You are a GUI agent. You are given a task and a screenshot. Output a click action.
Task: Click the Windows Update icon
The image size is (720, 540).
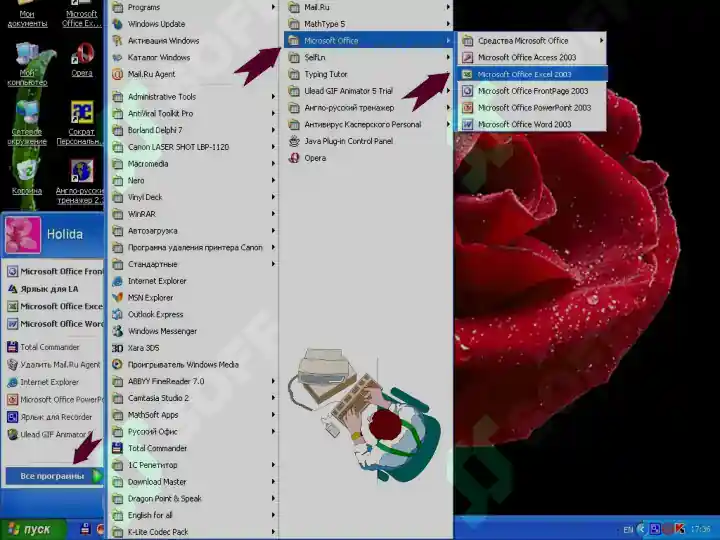tap(118, 24)
